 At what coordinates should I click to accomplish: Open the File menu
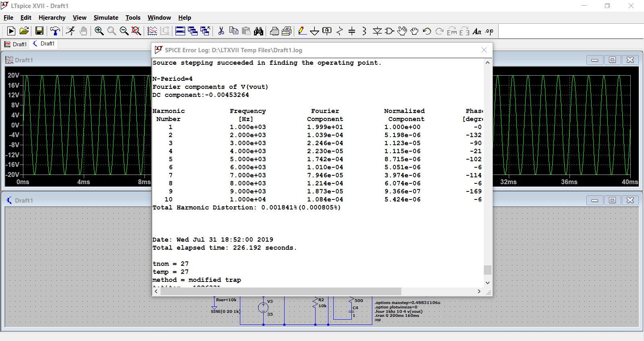coord(8,18)
